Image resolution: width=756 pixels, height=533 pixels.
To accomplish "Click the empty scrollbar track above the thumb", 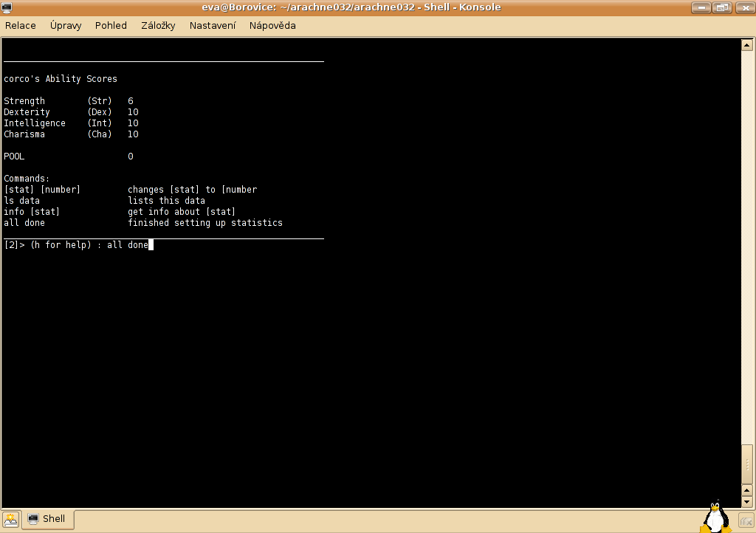I will tap(746, 244).
